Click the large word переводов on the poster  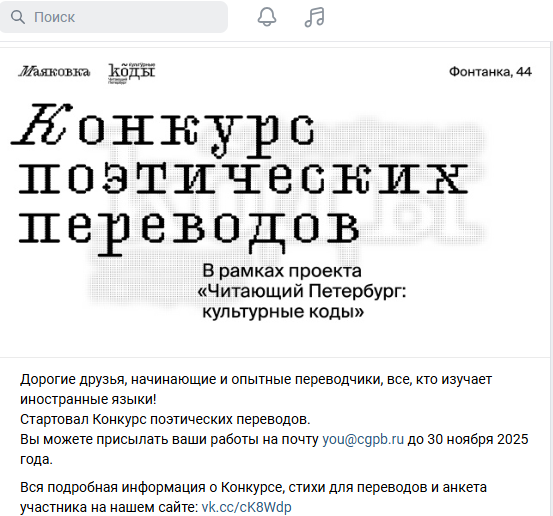[x=189, y=231]
